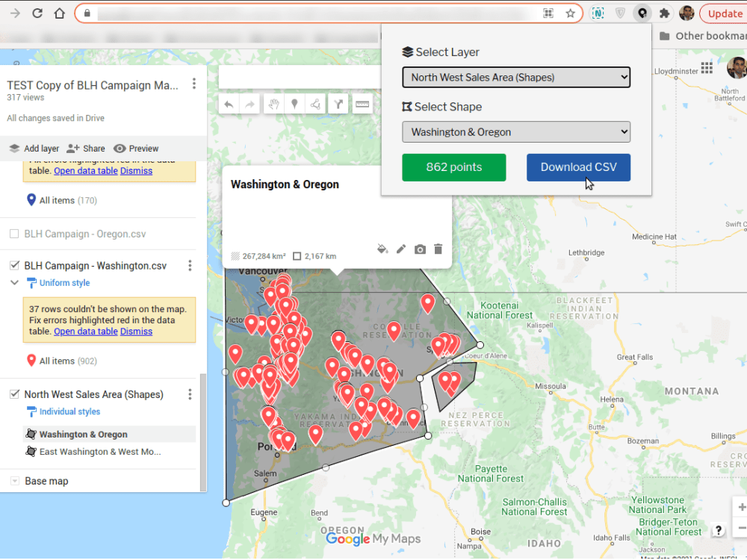Go to the browser home page icon
This screenshot has height=560, width=747.
click(60, 13)
